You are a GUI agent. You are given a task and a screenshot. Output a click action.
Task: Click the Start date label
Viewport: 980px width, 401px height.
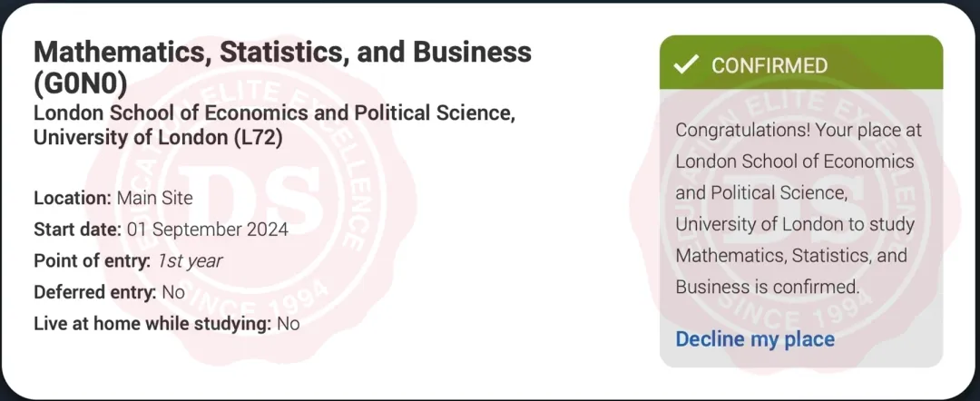pos(77,230)
